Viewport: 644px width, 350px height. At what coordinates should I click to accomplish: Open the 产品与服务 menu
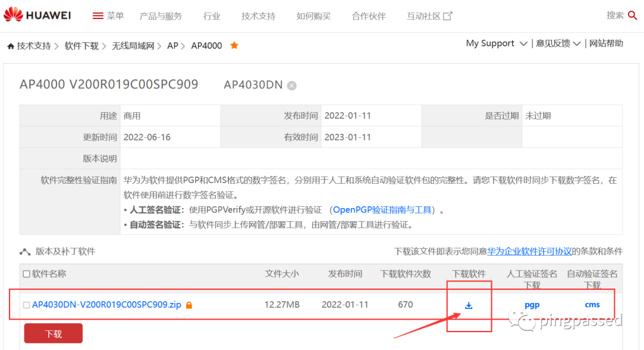160,16
